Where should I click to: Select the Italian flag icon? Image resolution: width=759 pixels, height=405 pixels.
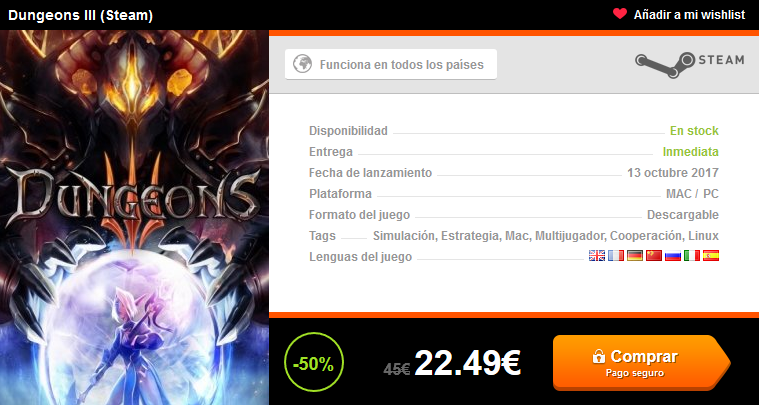[692, 255]
